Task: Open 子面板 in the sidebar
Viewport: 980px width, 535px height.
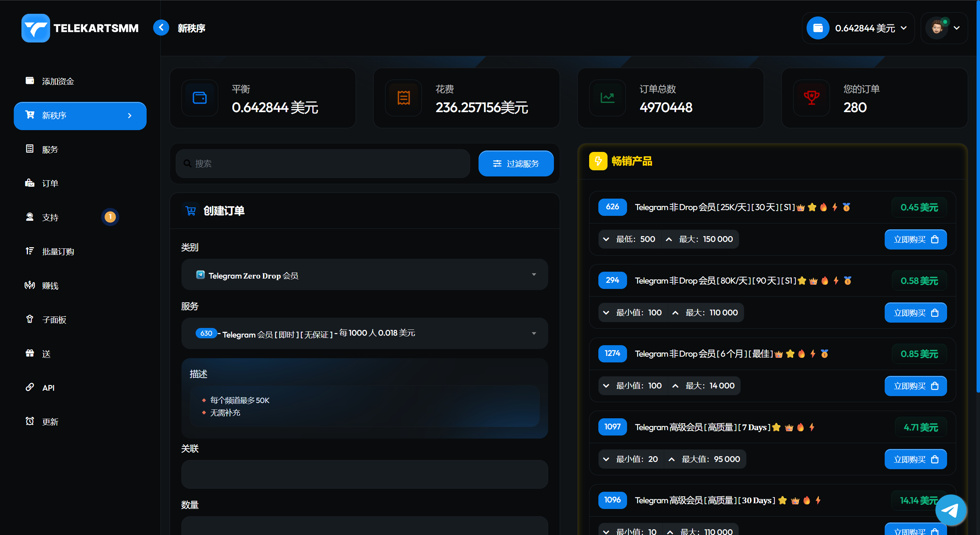Action: click(80, 320)
